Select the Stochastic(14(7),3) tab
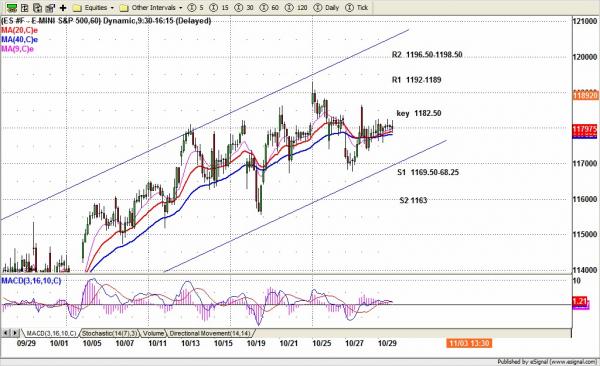The width and height of the screenshot is (600, 366). [x=109, y=333]
